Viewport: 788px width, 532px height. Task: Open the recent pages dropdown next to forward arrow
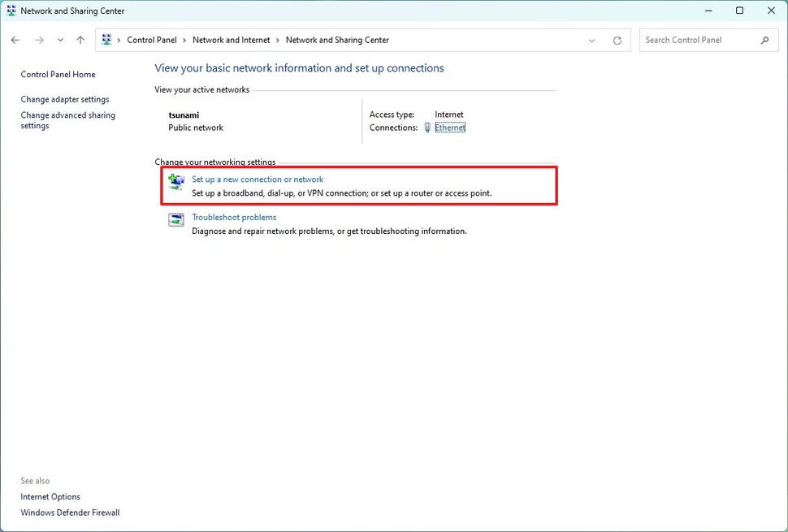point(60,39)
